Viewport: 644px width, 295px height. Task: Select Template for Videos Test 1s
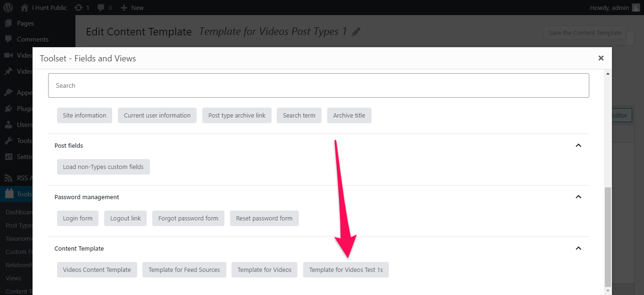(x=346, y=270)
